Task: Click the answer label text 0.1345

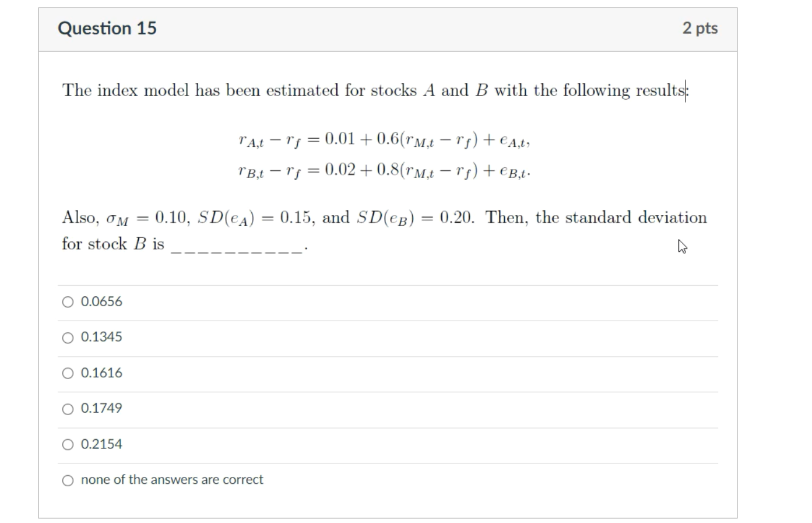Action: pos(101,337)
